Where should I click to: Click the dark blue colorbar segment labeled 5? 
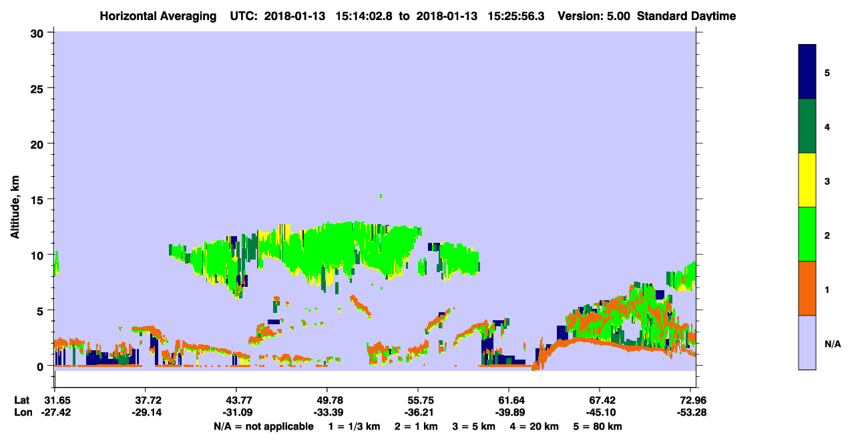(x=807, y=72)
